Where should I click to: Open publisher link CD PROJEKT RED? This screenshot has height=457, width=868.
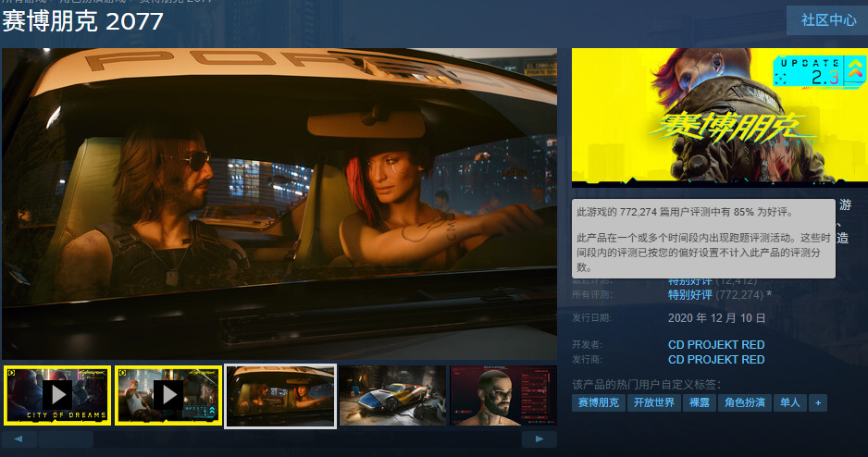(x=715, y=360)
